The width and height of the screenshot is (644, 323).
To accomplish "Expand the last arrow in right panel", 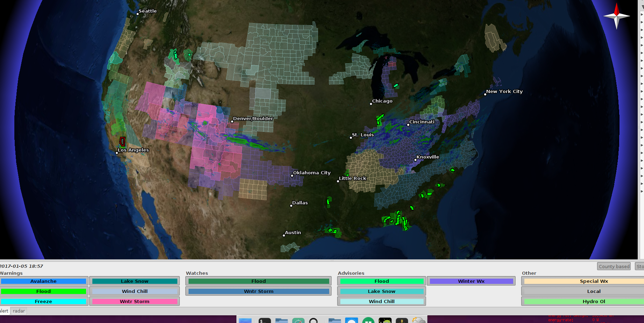I will point(642,191).
